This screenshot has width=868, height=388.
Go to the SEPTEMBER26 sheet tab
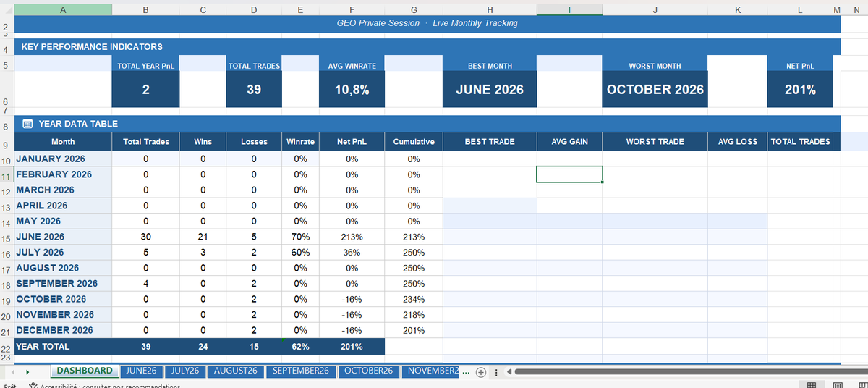(x=300, y=371)
